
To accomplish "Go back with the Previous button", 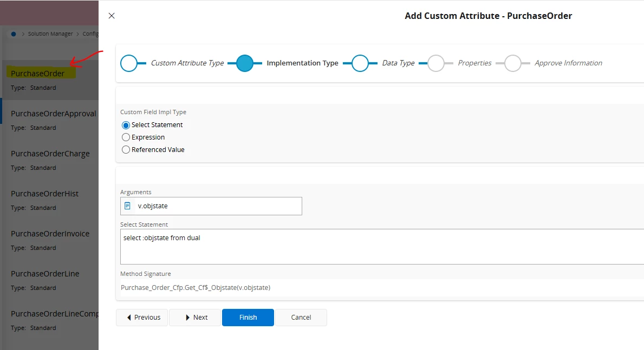I will (142, 318).
